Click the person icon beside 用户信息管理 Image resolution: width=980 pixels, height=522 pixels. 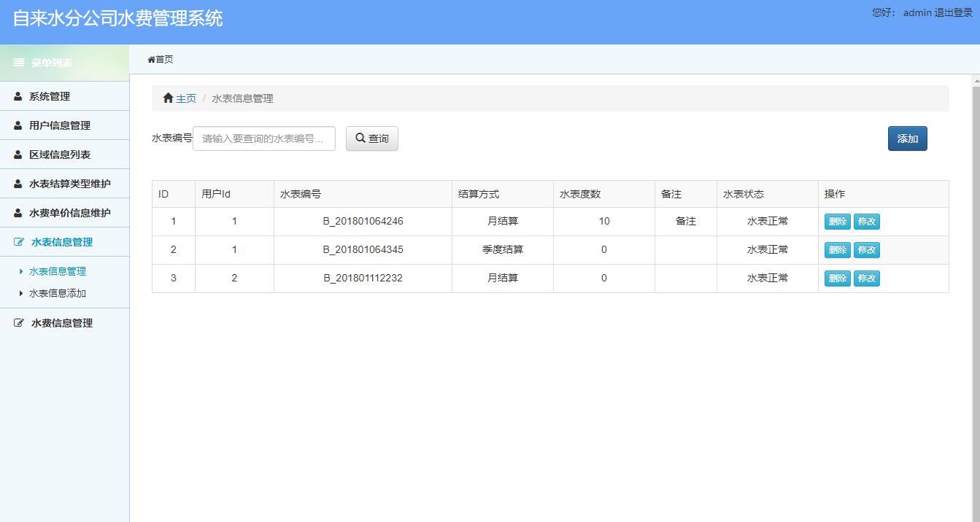pyautogui.click(x=18, y=125)
